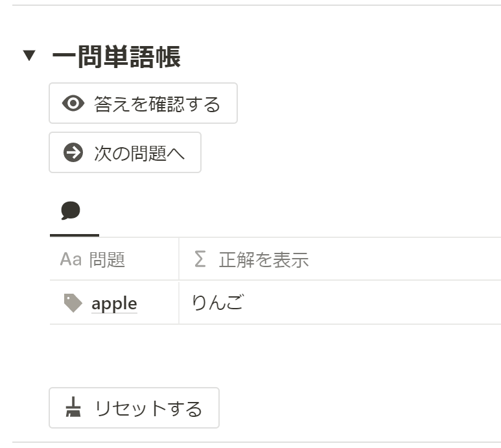Click the eye icon on 答えを確認する
Viewport: 501px width, 448px height.
(x=73, y=104)
